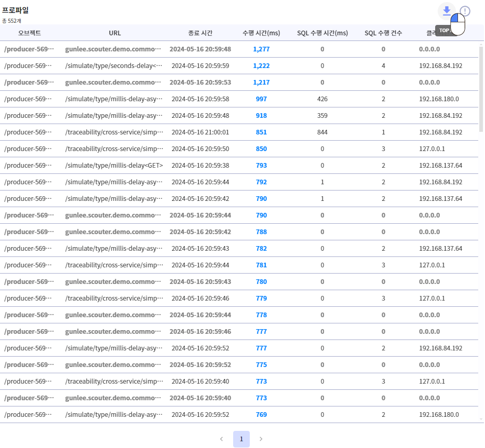Select page 1 in pagination

241,439
